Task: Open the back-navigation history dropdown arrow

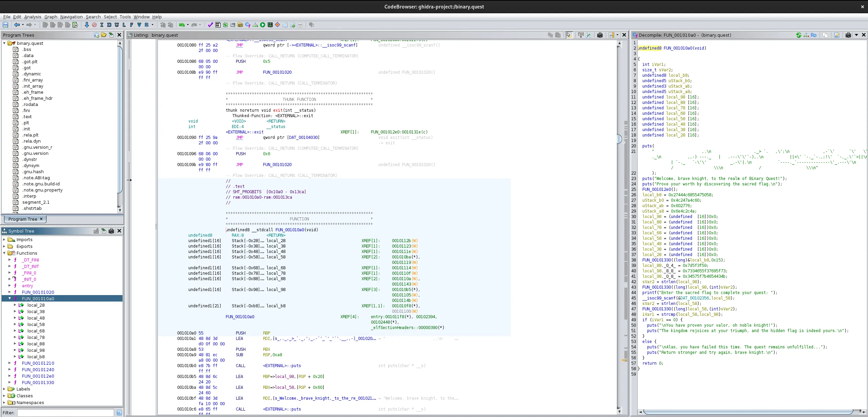Action: 23,25
